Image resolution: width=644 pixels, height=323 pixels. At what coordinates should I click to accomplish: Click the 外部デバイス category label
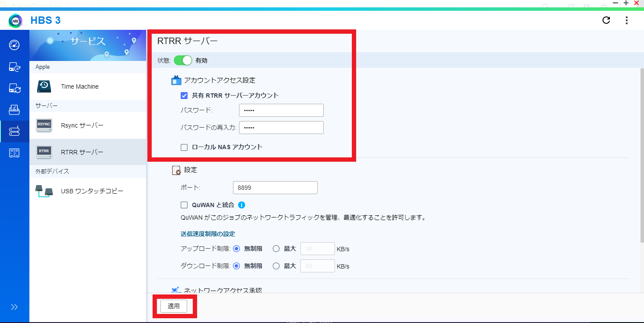point(52,171)
